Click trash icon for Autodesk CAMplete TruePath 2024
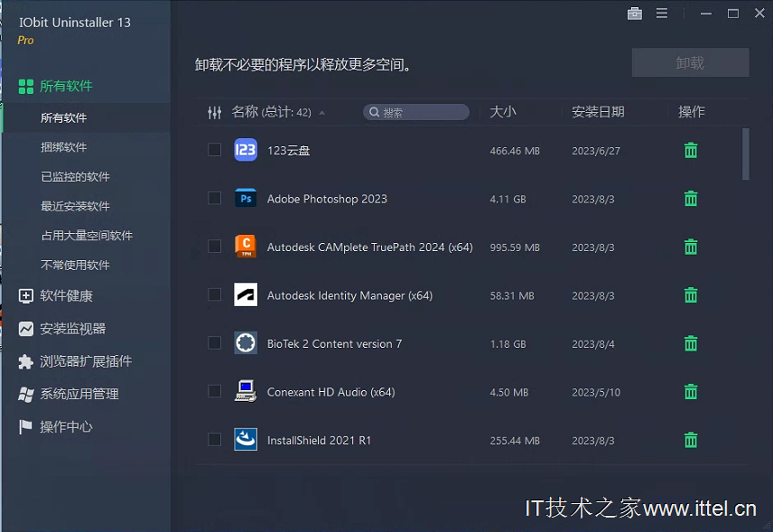Screen dimensions: 773x532 pyautogui.click(x=691, y=247)
